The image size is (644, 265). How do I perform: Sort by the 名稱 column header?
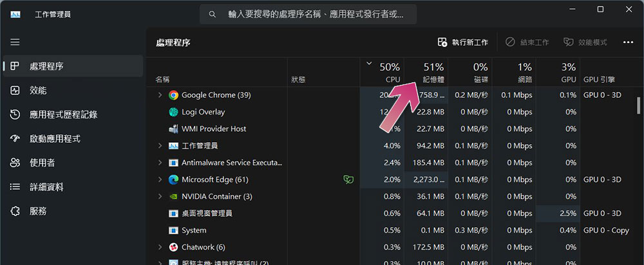pos(217,73)
